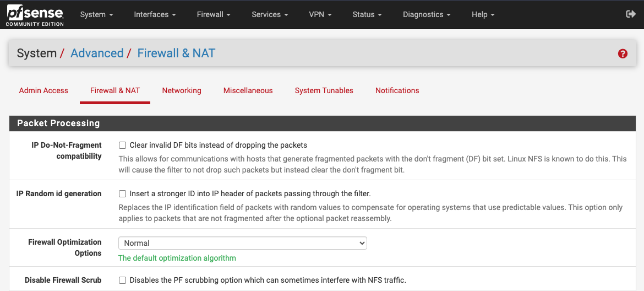Viewport: 644px width, 291px height.
Task: Expand the Interfaces menu
Action: click(155, 14)
